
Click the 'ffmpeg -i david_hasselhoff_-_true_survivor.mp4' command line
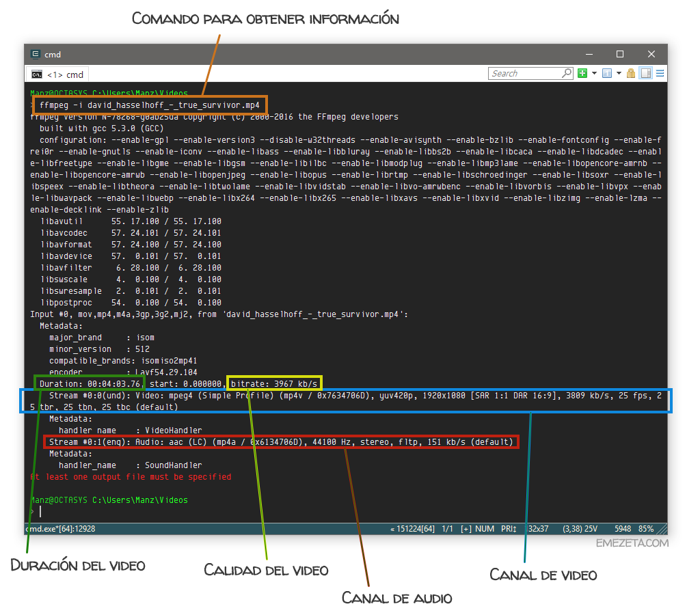pos(150,105)
